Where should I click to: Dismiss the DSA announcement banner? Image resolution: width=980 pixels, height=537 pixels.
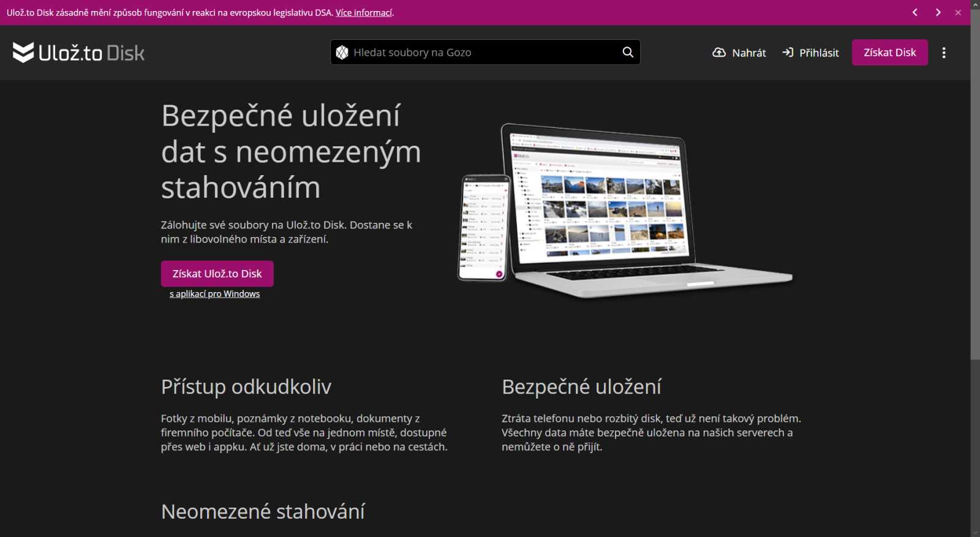958,12
